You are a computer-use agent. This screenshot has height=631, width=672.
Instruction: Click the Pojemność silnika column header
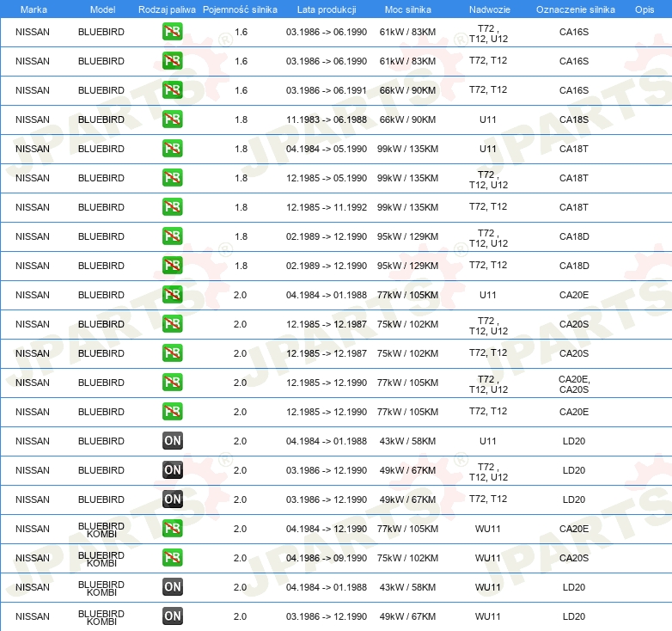click(x=240, y=9)
